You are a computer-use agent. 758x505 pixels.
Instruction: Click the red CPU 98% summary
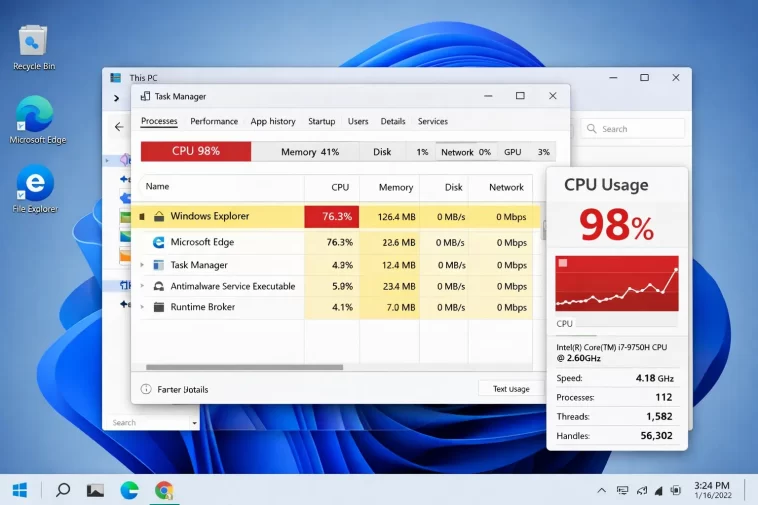coord(196,151)
